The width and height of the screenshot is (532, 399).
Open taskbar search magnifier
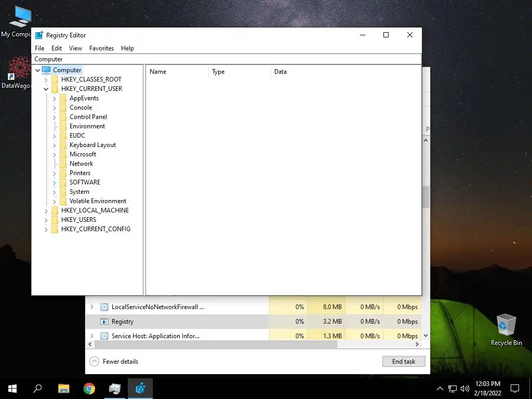tap(37, 388)
